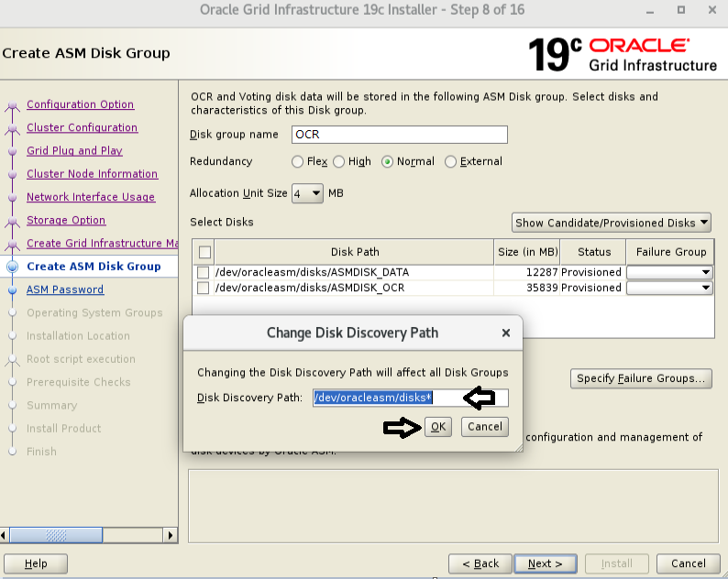Open Allocation Unit Size dropdown
This screenshot has height=579, width=728.
(307, 193)
